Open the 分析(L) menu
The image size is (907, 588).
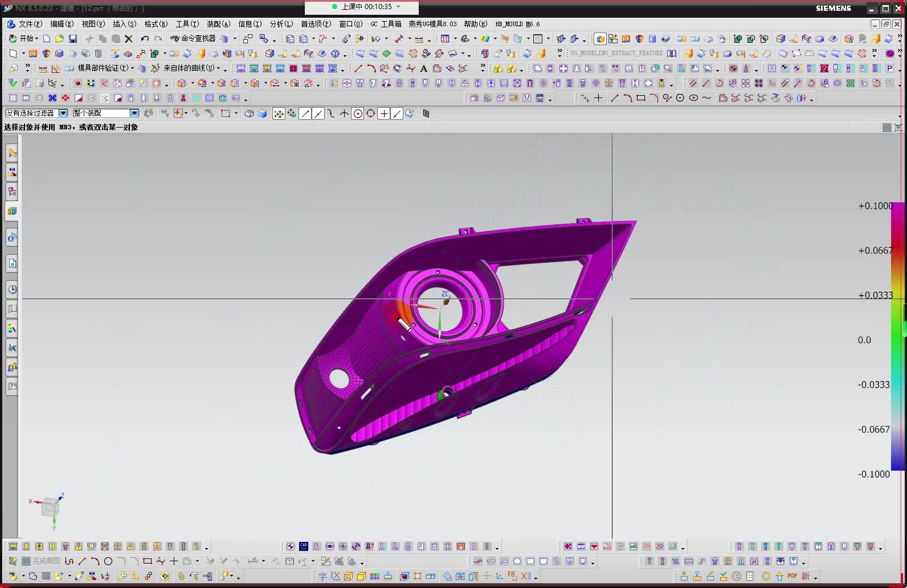pos(281,24)
